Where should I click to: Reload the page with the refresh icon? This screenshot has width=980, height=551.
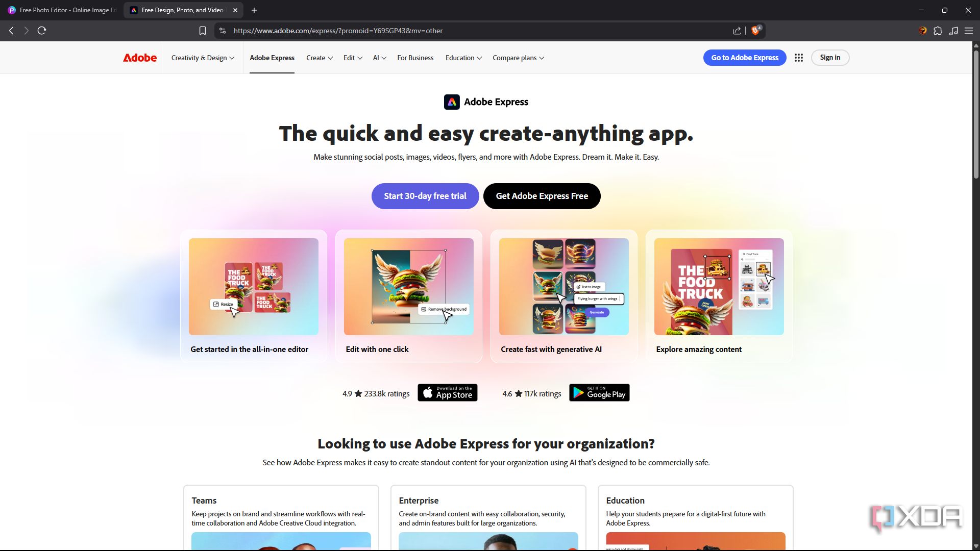[42, 31]
